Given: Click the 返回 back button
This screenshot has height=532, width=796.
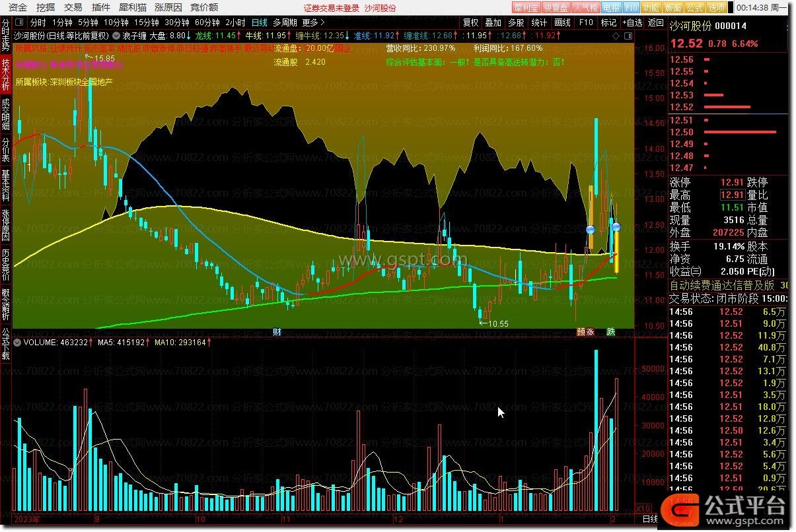Looking at the screenshot, I should [655, 22].
